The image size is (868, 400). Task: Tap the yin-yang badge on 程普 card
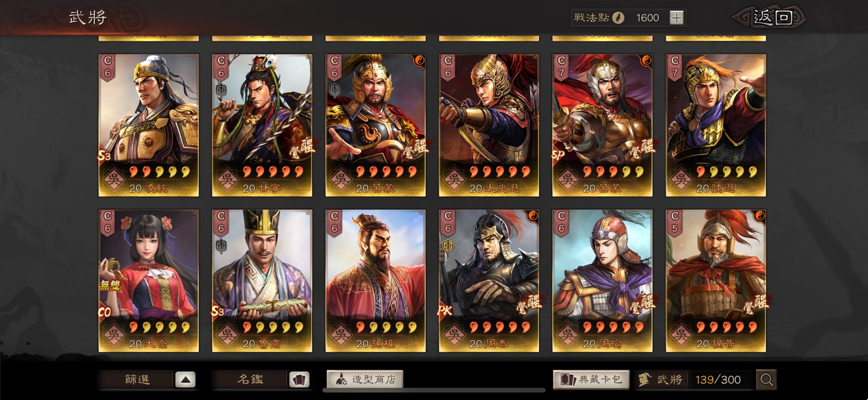point(759,215)
